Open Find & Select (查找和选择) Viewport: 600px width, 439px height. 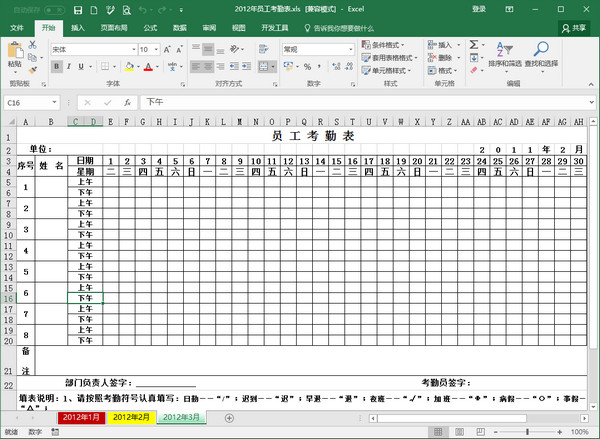point(541,55)
